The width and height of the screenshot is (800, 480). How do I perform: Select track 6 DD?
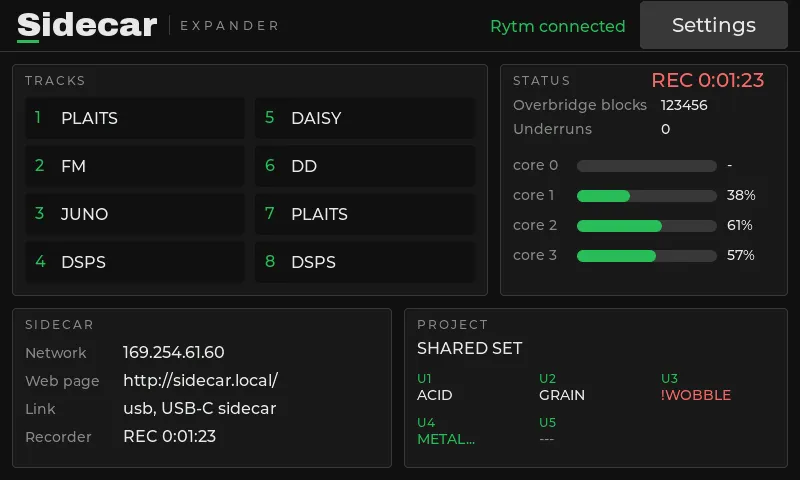click(x=365, y=166)
